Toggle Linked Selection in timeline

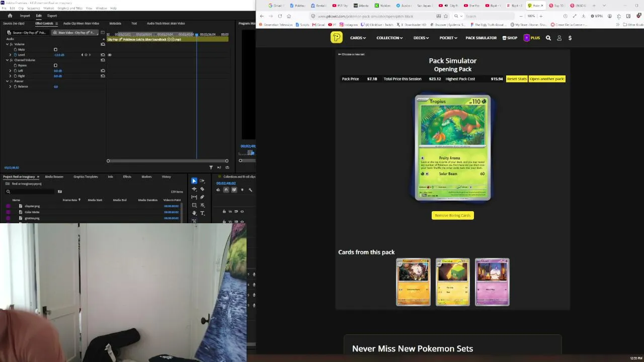(234, 190)
